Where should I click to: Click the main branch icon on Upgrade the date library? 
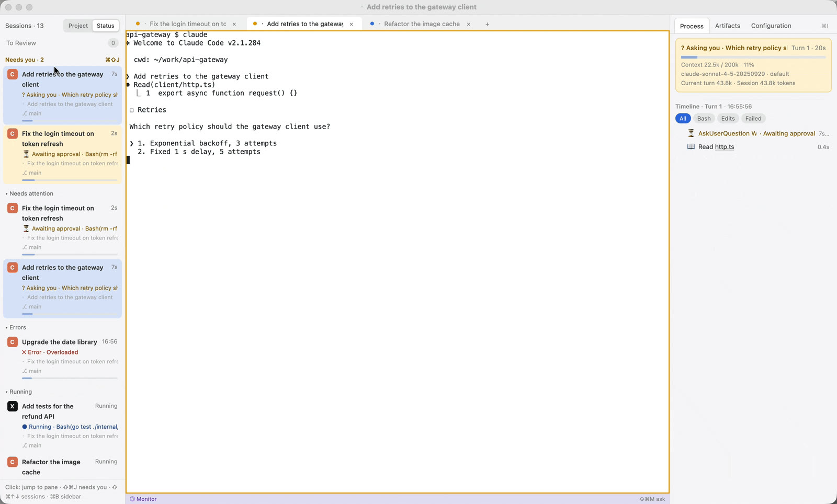25,371
